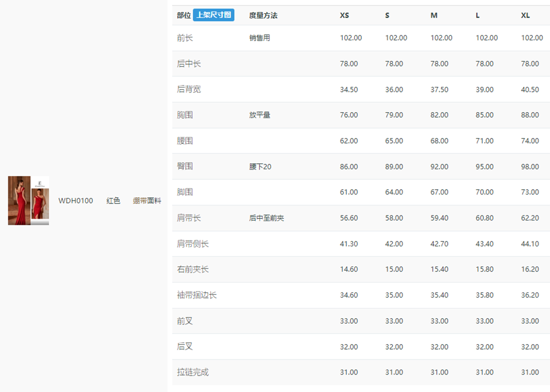Click the 后中至前夹 measurement method cell
Screen dimensions: 550x392
tap(267, 218)
